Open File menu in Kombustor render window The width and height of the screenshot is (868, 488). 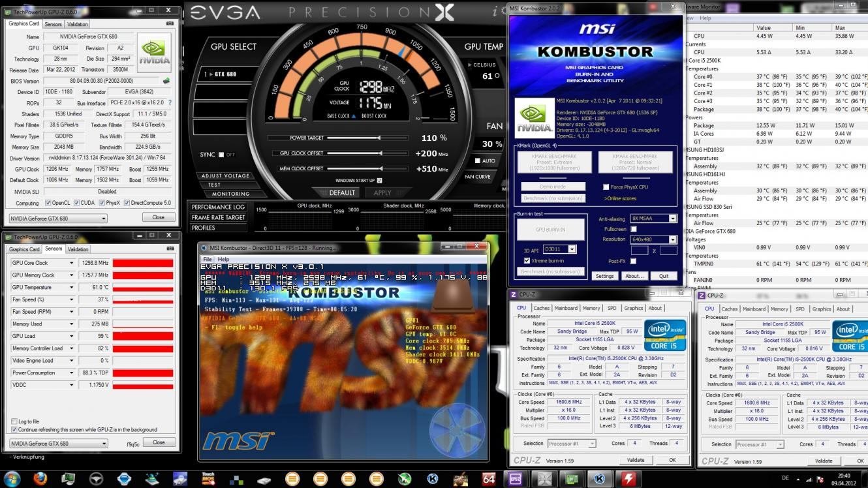pyautogui.click(x=207, y=259)
